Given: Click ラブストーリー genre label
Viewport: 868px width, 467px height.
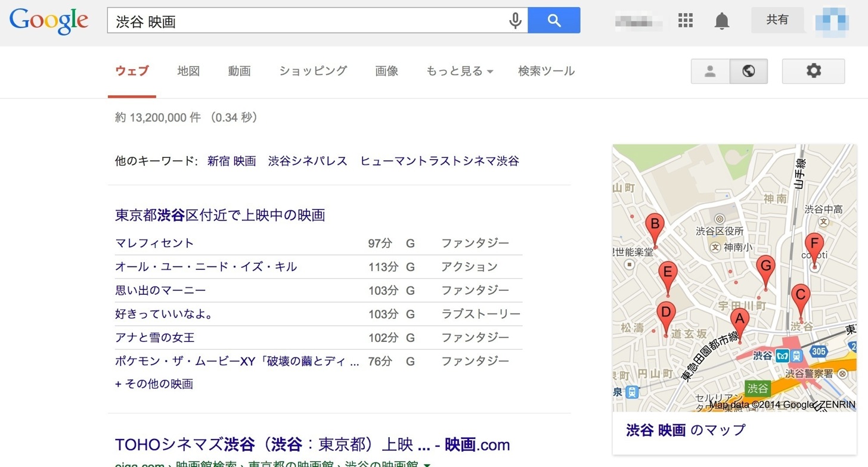Looking at the screenshot, I should tap(480, 314).
